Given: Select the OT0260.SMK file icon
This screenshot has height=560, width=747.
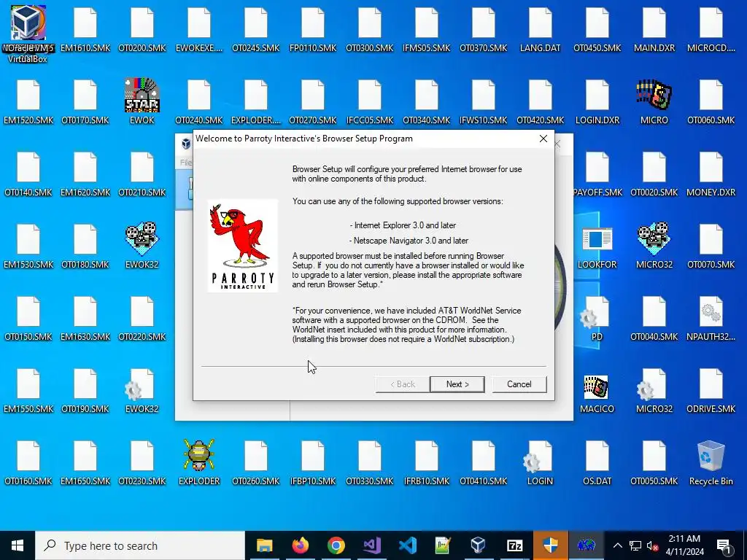Looking at the screenshot, I should point(256,462).
